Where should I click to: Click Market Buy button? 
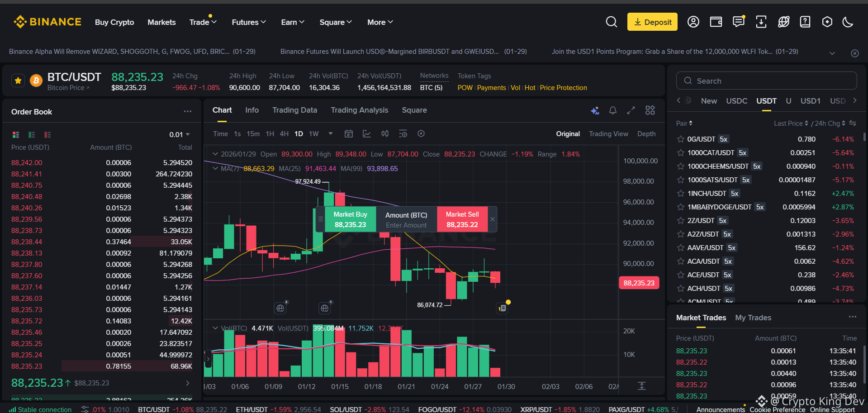(350, 219)
